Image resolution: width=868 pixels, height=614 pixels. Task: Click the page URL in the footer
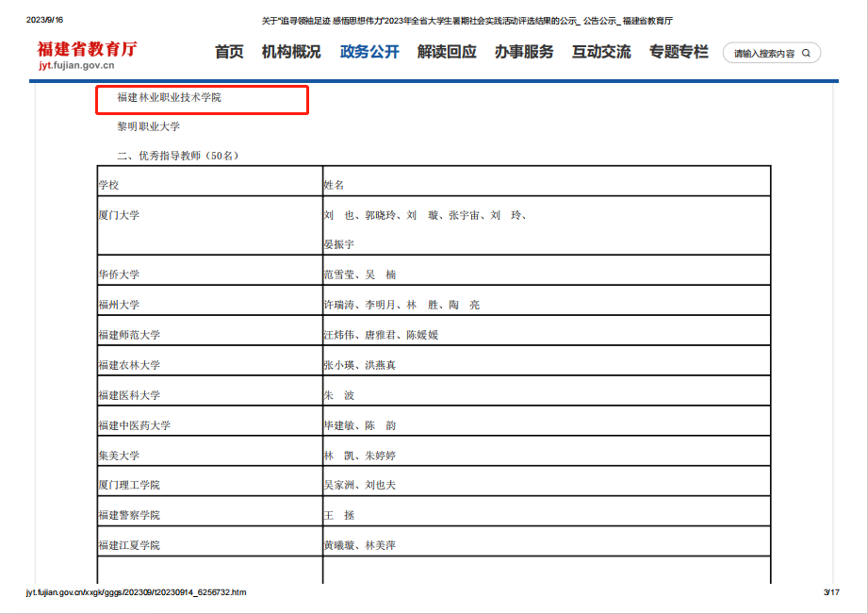coord(136,592)
